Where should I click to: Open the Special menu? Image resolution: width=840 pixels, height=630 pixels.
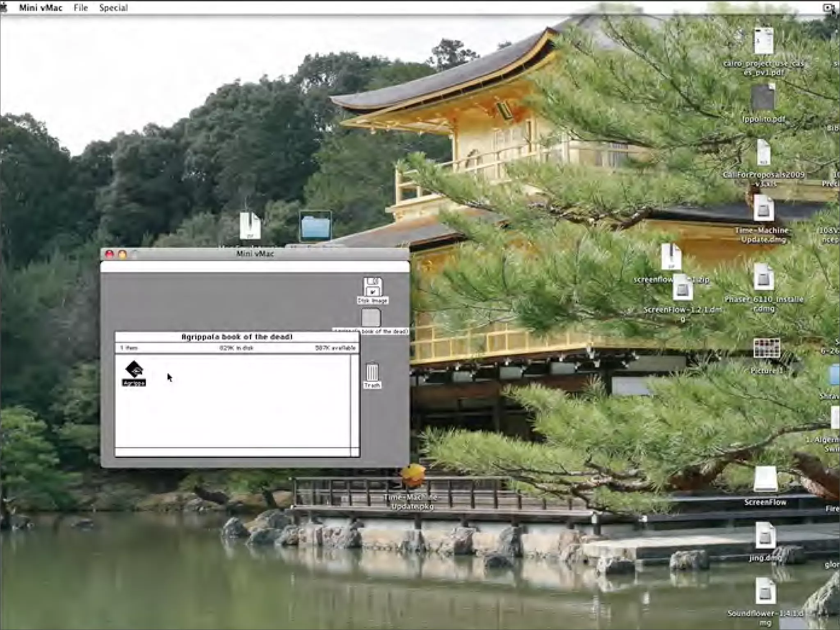pyautogui.click(x=113, y=8)
